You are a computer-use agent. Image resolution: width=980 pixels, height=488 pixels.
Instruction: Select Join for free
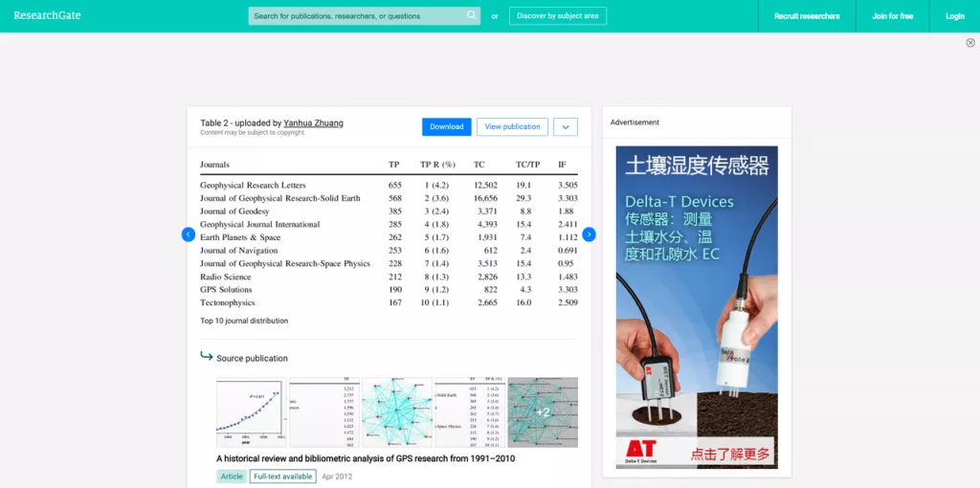click(893, 16)
